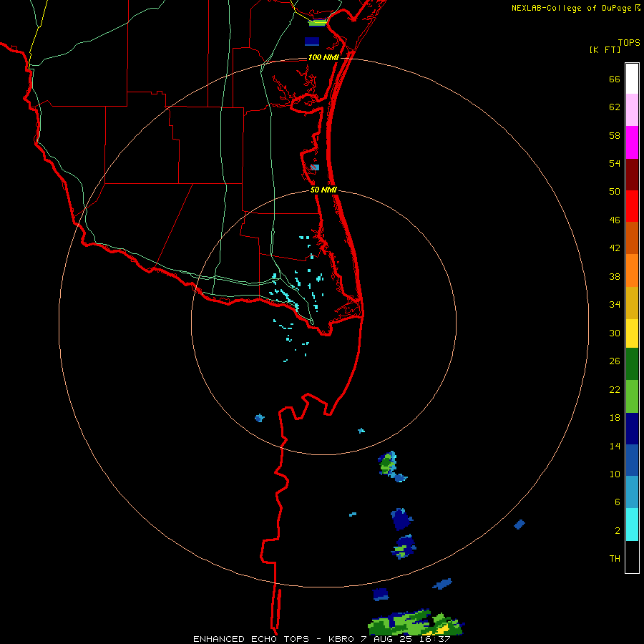Pick the light blue legend swatch
This screenshot has width=644, height=644.
(x=632, y=492)
